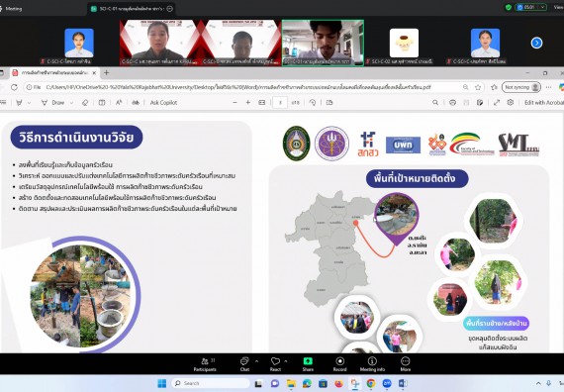
Task: Open Google Chrome from taskbar
Action: [x=371, y=383]
